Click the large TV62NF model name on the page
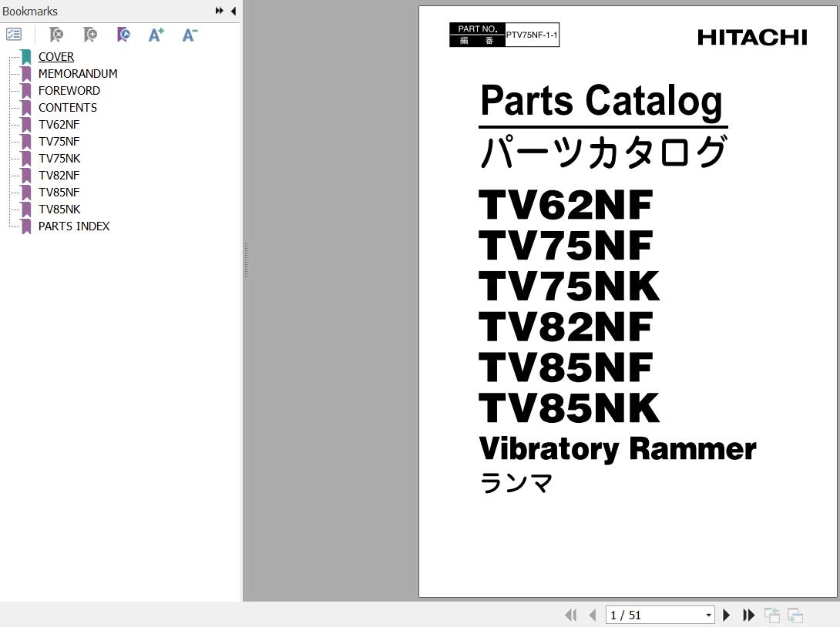 (566, 205)
